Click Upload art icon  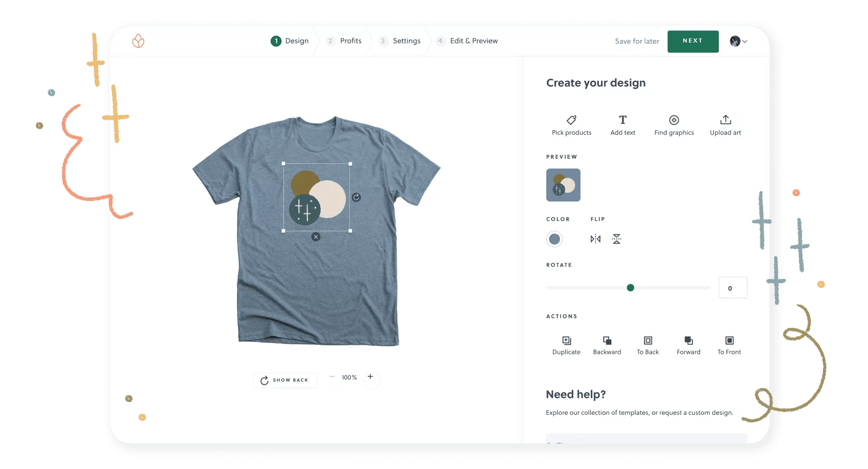[x=725, y=119]
